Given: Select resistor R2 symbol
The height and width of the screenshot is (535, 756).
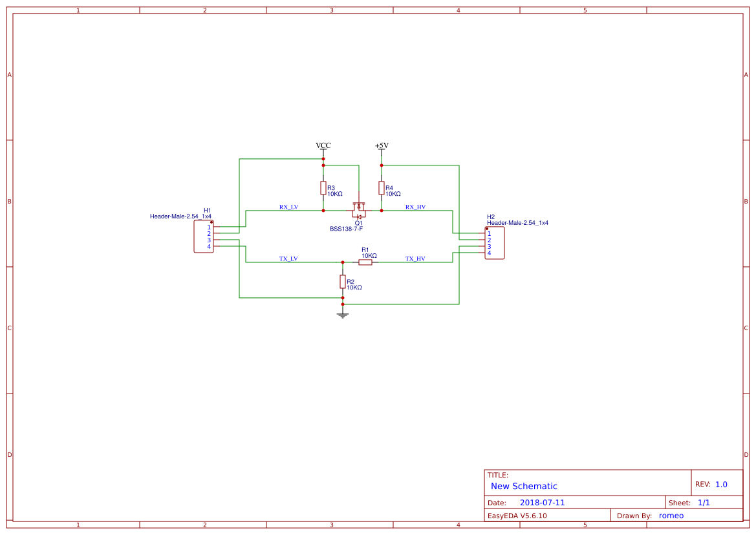Looking at the screenshot, I should tap(343, 281).
